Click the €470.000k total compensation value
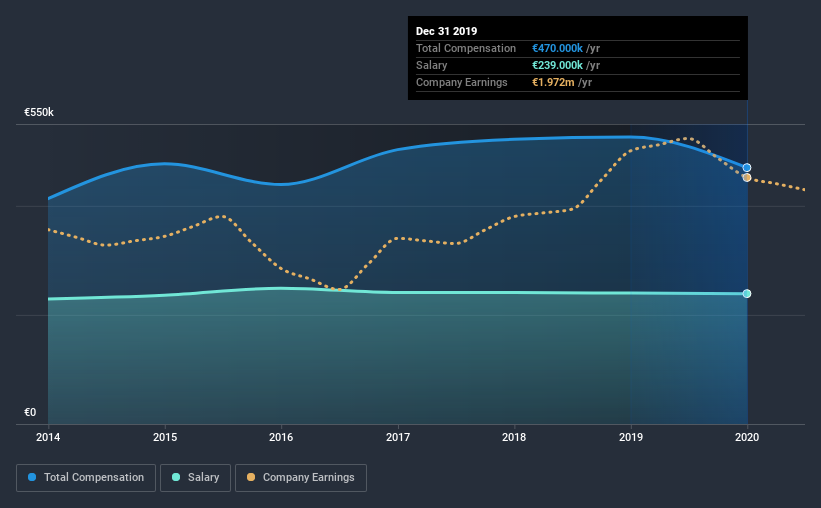 [557, 48]
